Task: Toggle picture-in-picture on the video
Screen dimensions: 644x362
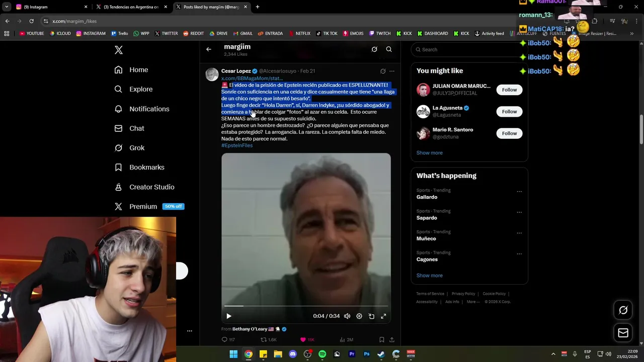Action: pos(371,316)
